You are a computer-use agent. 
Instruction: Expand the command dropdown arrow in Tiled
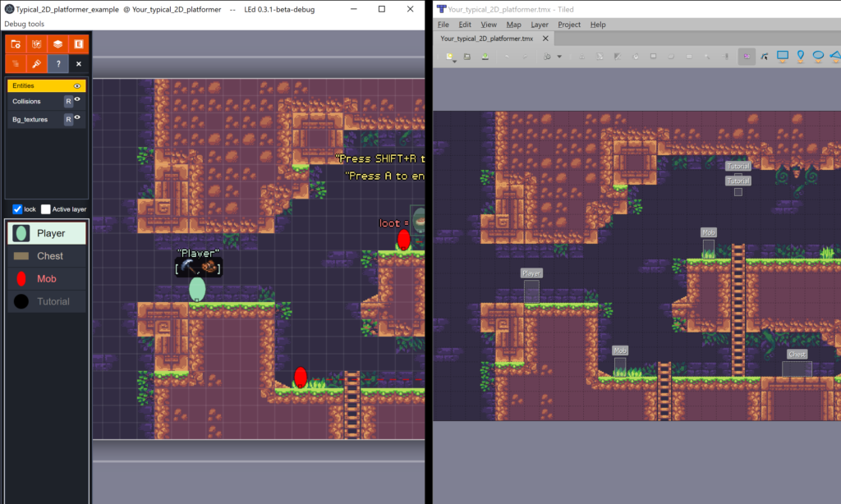click(558, 57)
